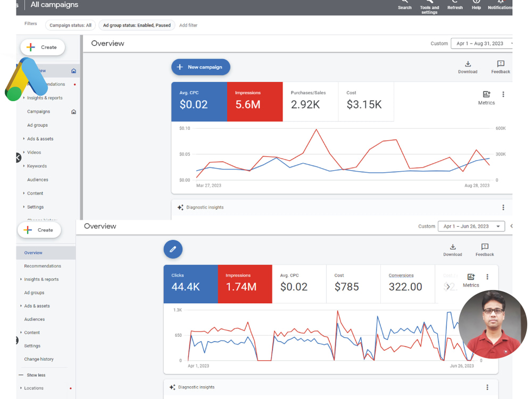Click the upper Create button
This screenshot has height=399, width=532.
[43, 47]
